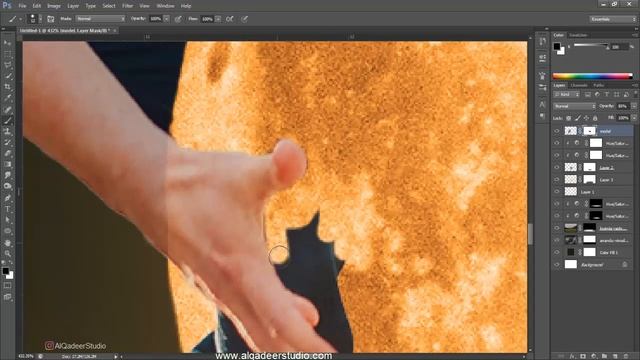
Task: Select the Shape tool
Action: pyautogui.click(x=7, y=231)
